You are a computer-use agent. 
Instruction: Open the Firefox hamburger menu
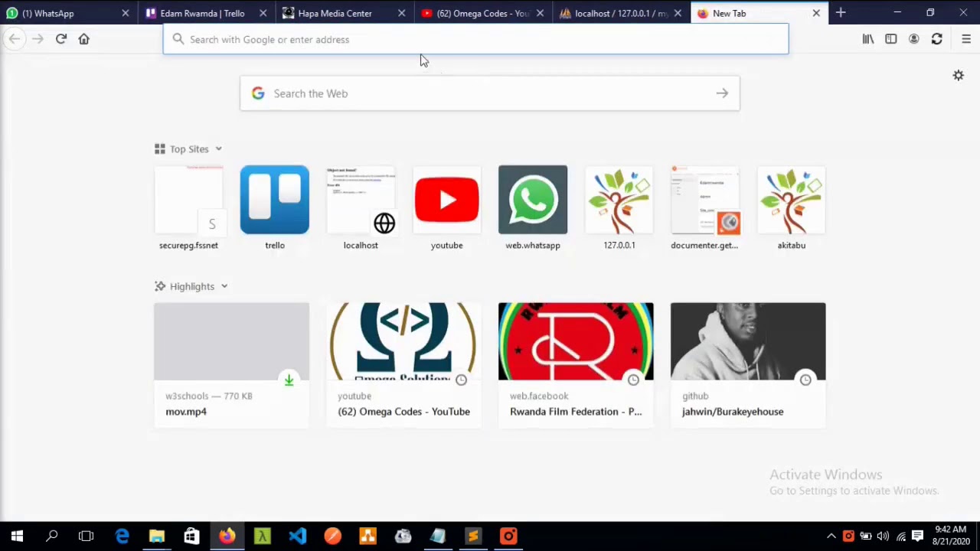[966, 39]
